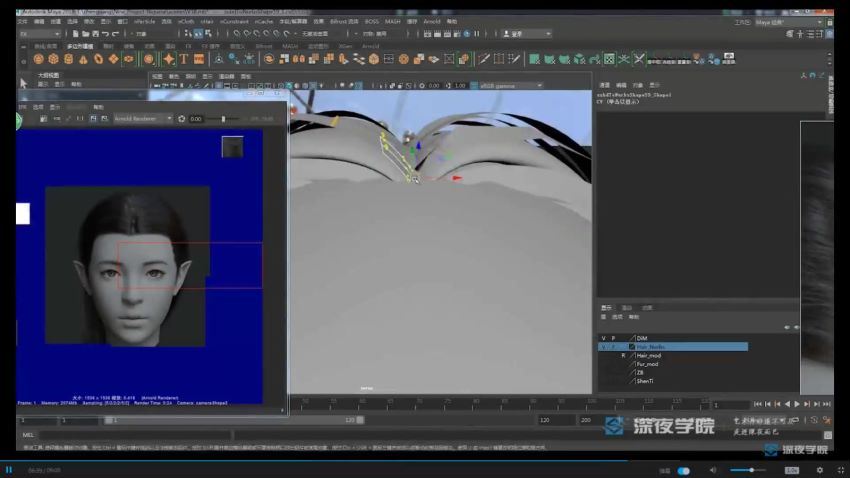Viewport: 850px width, 478px height.
Task: Click the SVG shelf icon
Action: [x=199, y=59]
